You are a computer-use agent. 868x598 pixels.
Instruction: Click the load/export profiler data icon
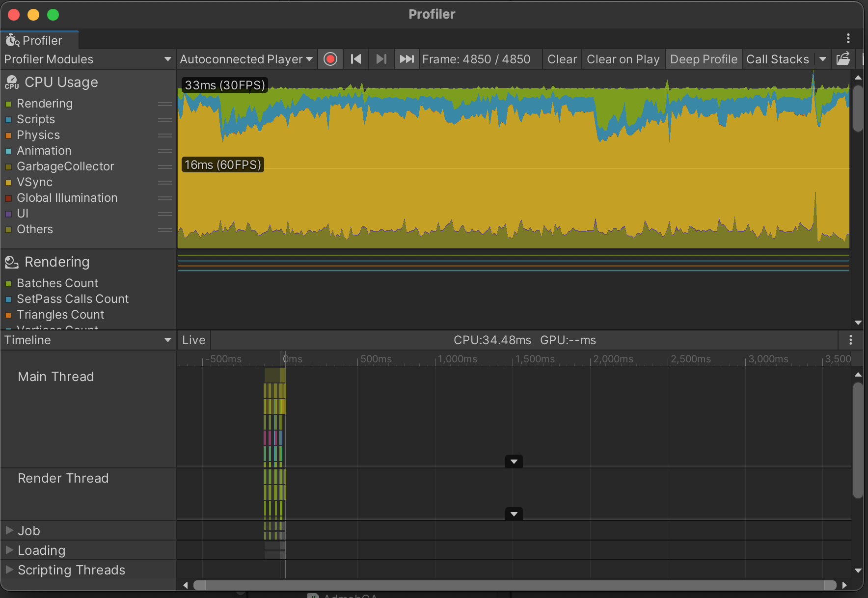(843, 59)
